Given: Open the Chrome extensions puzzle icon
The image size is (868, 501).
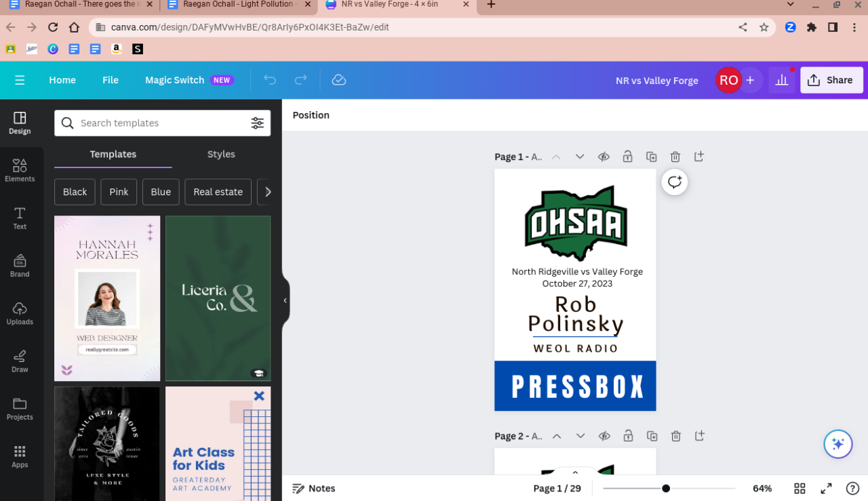Looking at the screenshot, I should click(812, 27).
